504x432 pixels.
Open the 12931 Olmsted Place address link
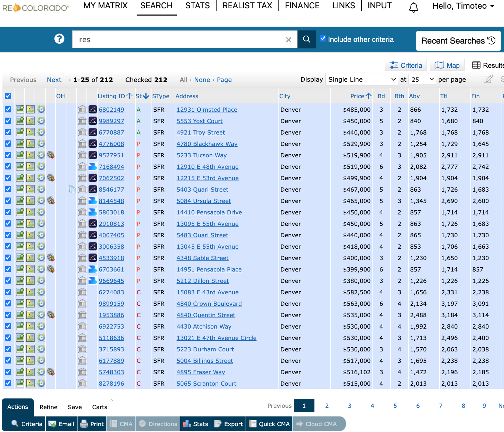click(x=207, y=110)
